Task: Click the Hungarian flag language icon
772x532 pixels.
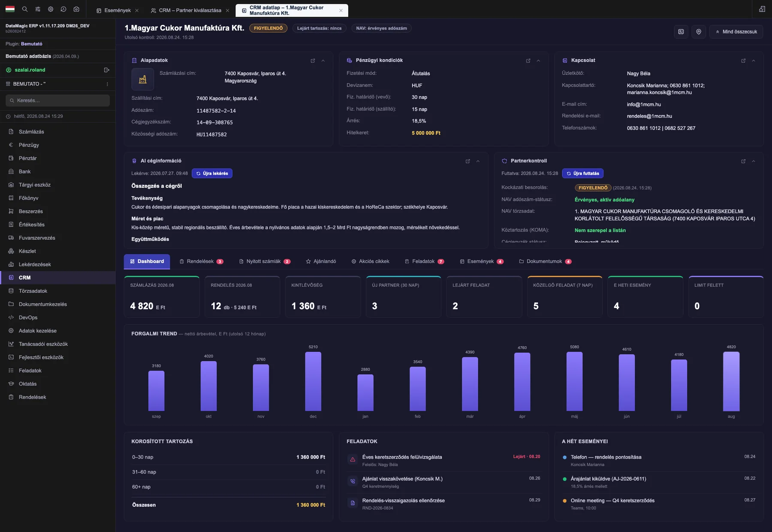Action: pyautogui.click(x=10, y=9)
